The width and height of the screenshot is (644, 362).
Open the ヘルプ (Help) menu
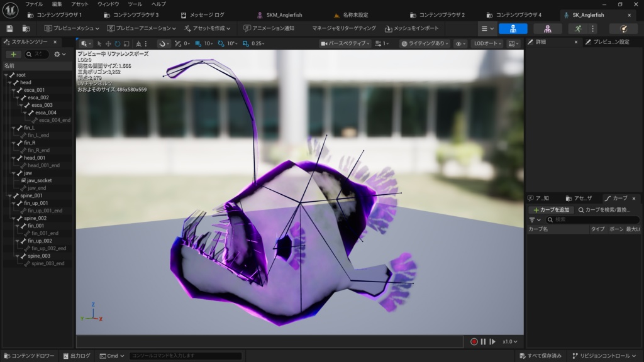tap(158, 4)
